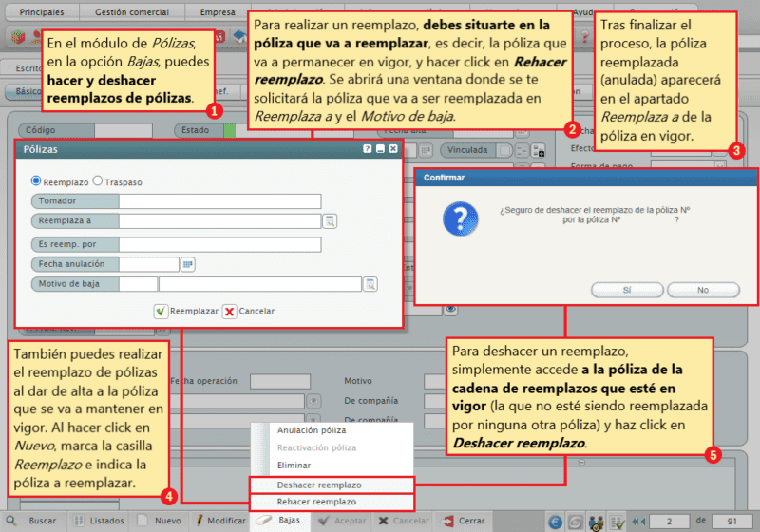The height and width of the screenshot is (532, 760).
Task: Open lookup icon next to Reemplaza a field
Action: click(x=330, y=221)
